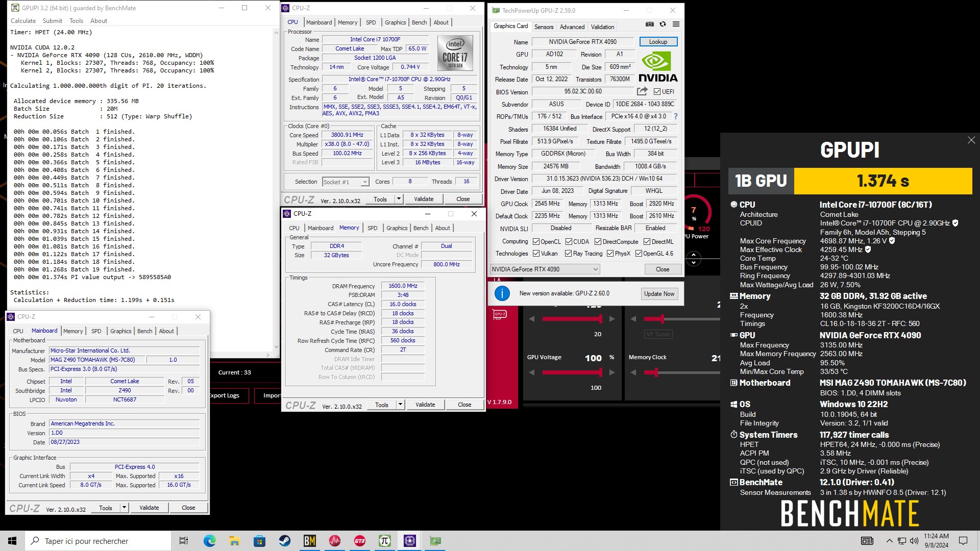Toggle the UEFI checkbox in GPU-Z

(657, 92)
